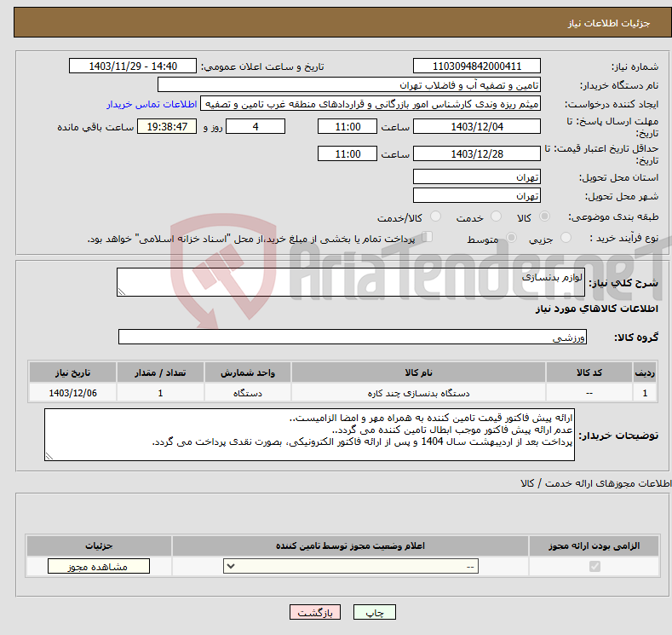Click the remaining days field showing 4
This screenshot has width=672, height=635.
coord(256,126)
